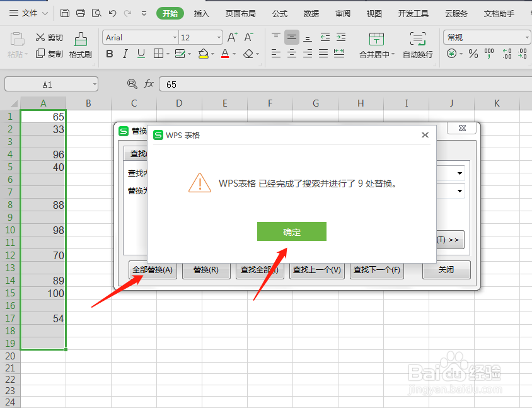Click distributed alignment icon
This screenshot has height=408, width=532.
coord(339,54)
